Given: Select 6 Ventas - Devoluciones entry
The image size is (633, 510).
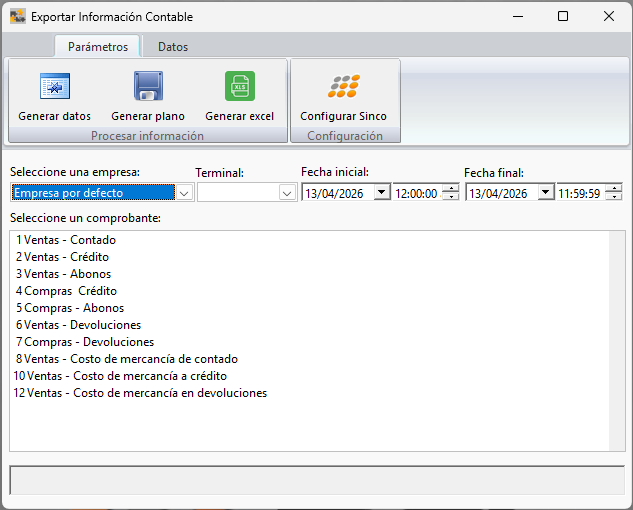Looking at the screenshot, I should (78, 325).
